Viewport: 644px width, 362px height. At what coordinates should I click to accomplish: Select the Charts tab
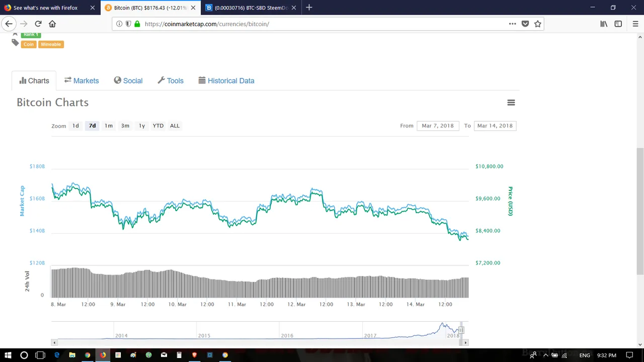click(x=34, y=80)
